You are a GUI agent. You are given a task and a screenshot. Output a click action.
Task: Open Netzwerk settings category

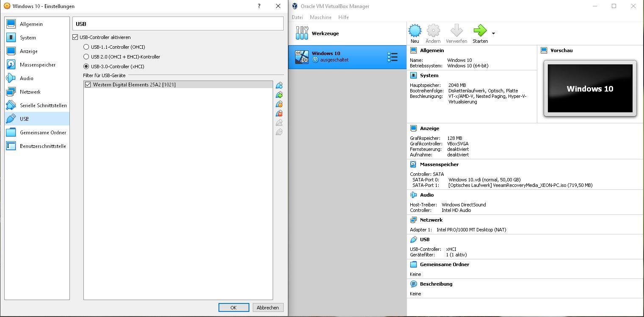point(37,92)
